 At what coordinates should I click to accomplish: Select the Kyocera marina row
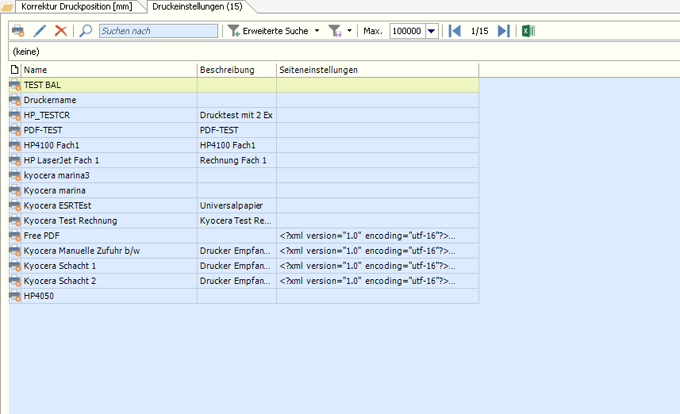pos(244,190)
